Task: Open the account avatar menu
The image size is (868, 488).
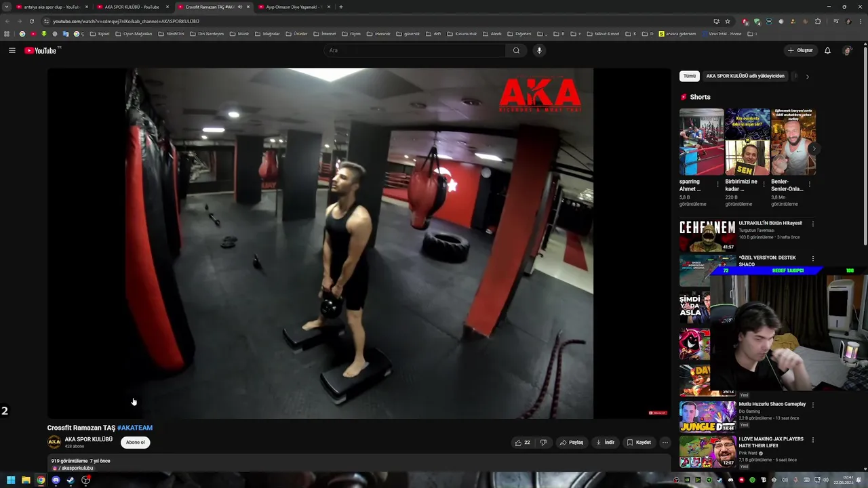Action: tap(847, 50)
